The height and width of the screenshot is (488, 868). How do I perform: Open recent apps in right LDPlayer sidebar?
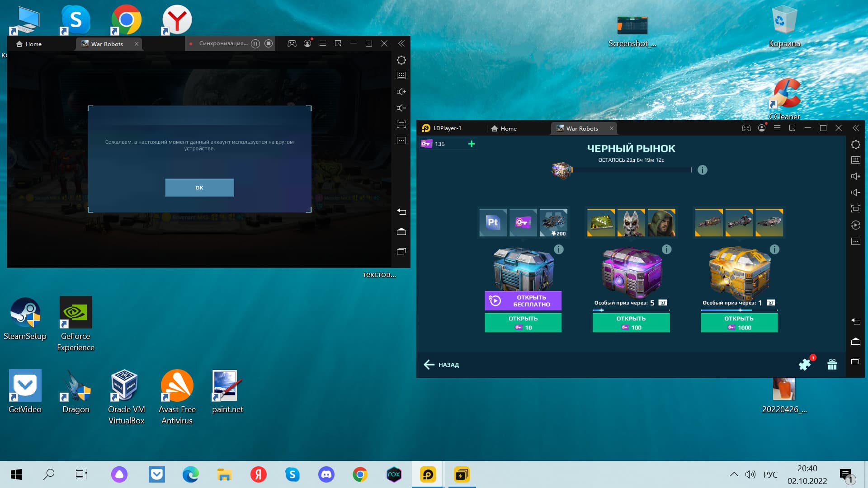(856, 361)
